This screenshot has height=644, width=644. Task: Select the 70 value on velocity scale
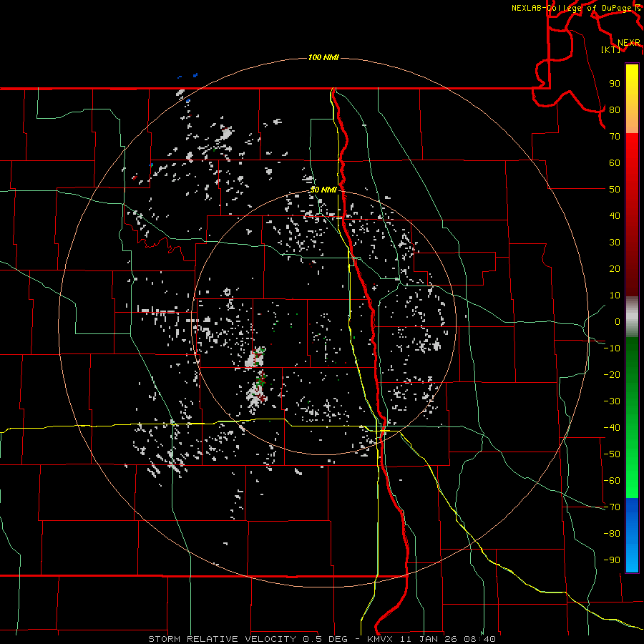coord(615,137)
